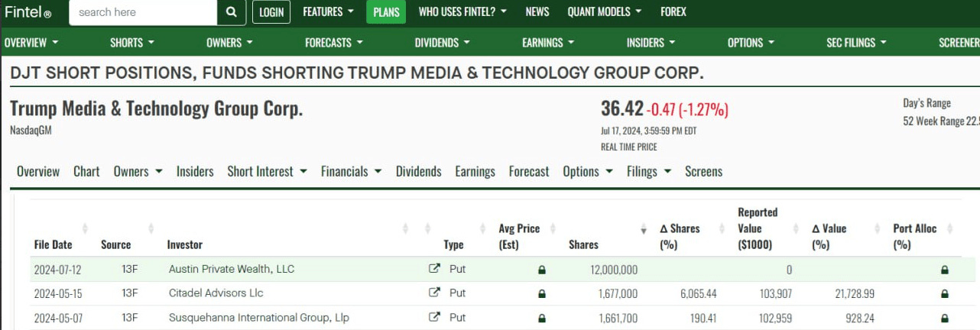This screenshot has width=980, height=330.
Task: Open the FORECASTS dropdown menu
Action: pyautogui.click(x=334, y=43)
